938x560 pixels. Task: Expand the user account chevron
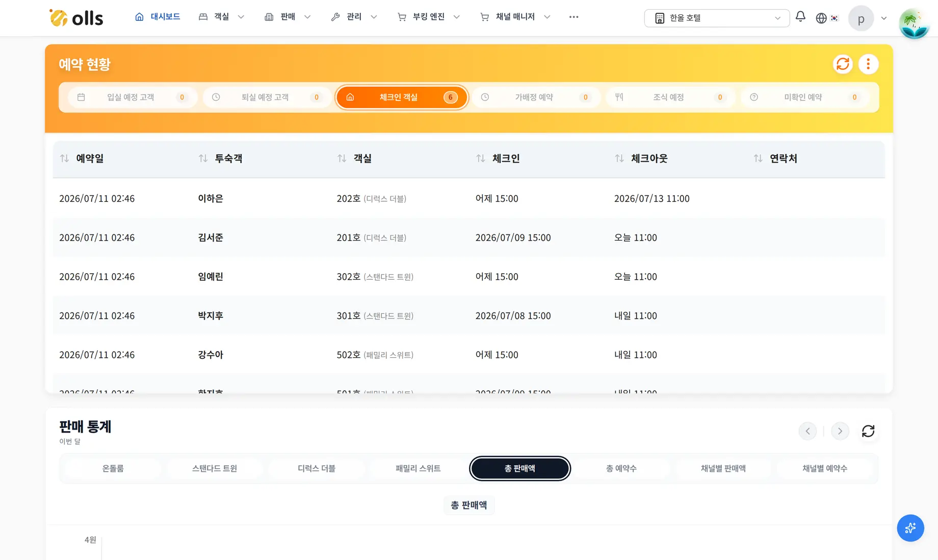[884, 18]
